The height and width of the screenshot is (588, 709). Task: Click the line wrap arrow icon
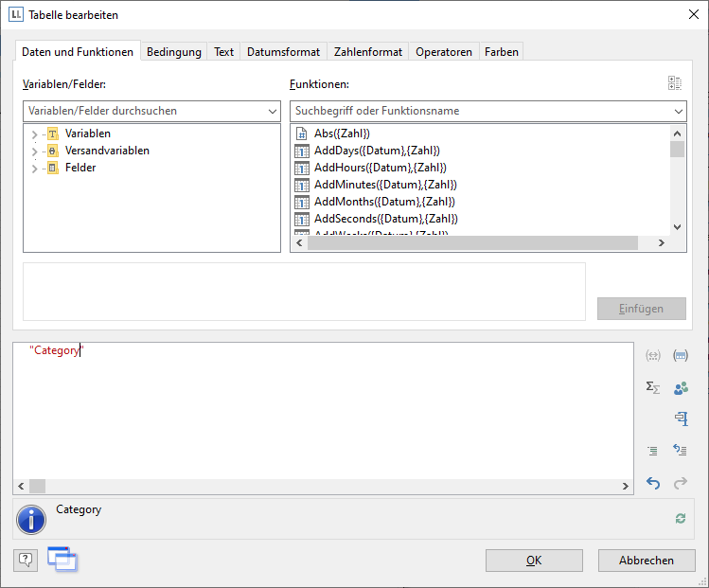(x=680, y=451)
